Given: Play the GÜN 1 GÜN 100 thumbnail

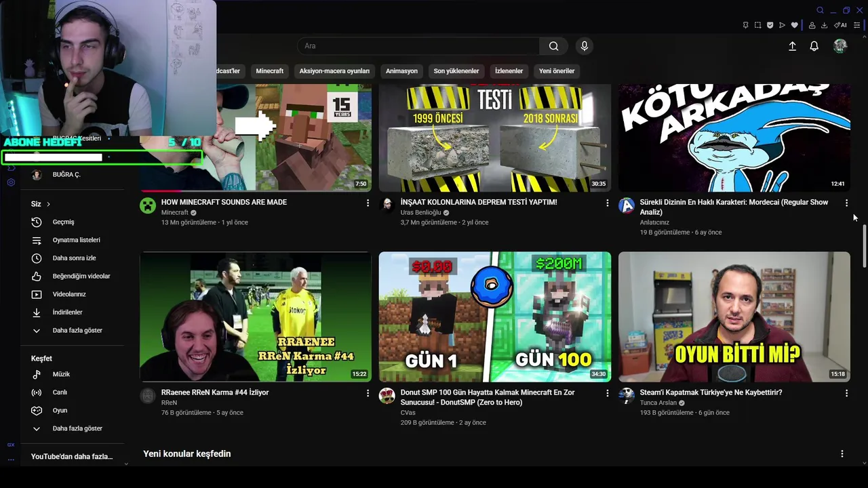Looking at the screenshot, I should 495,317.
